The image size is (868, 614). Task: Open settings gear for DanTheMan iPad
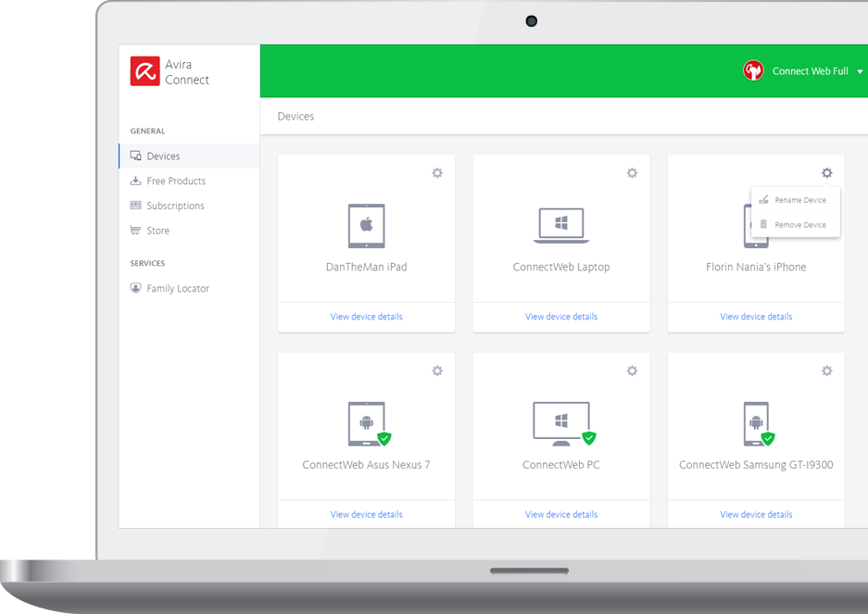coord(437,173)
